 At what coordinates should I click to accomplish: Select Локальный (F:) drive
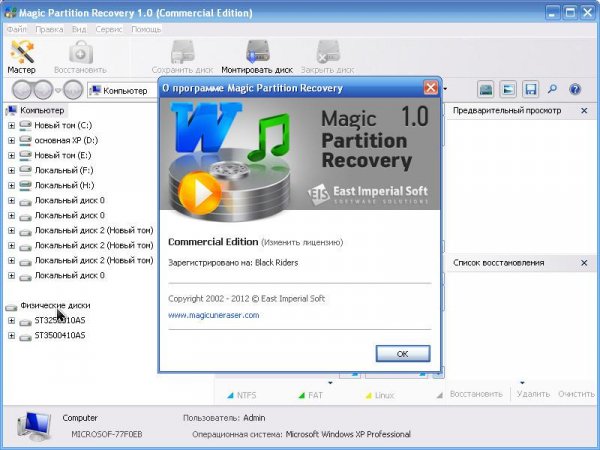coord(64,170)
